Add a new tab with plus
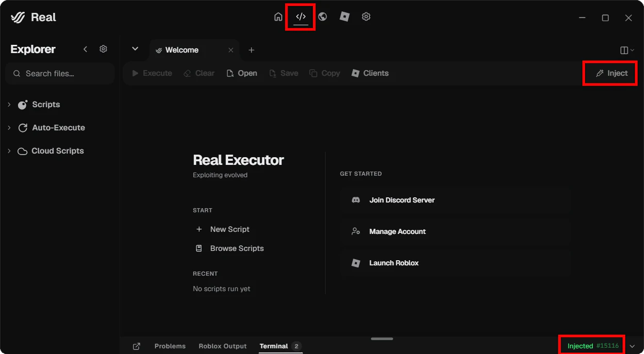644x354 pixels. pyautogui.click(x=251, y=50)
